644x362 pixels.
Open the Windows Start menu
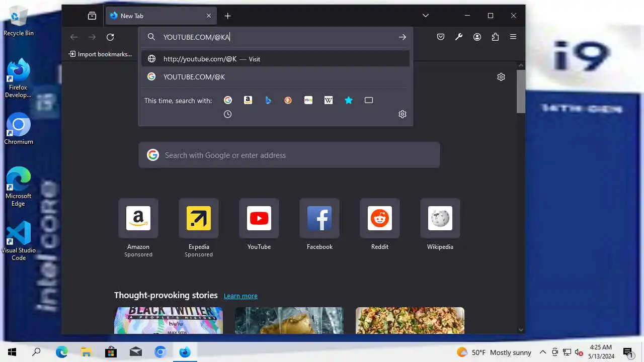12,352
